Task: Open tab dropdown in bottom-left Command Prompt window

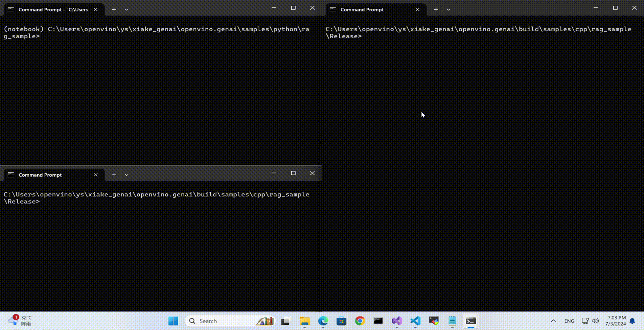Action: pos(127,175)
